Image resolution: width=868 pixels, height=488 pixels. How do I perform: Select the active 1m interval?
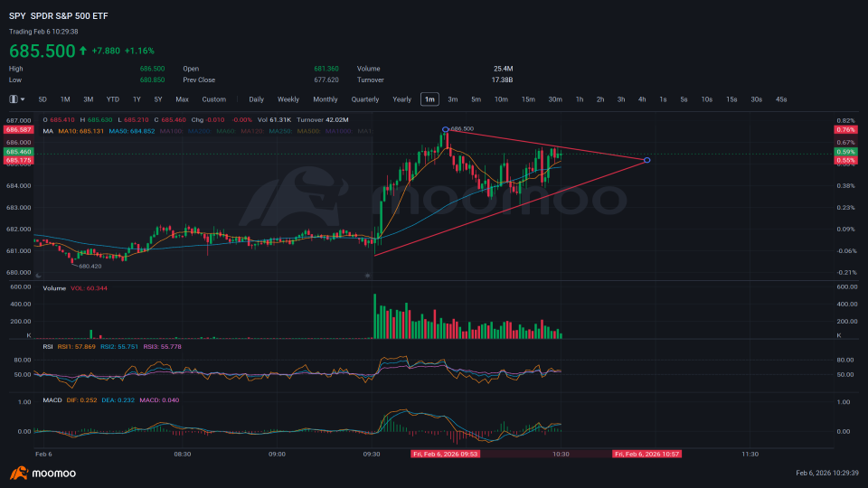tap(429, 99)
